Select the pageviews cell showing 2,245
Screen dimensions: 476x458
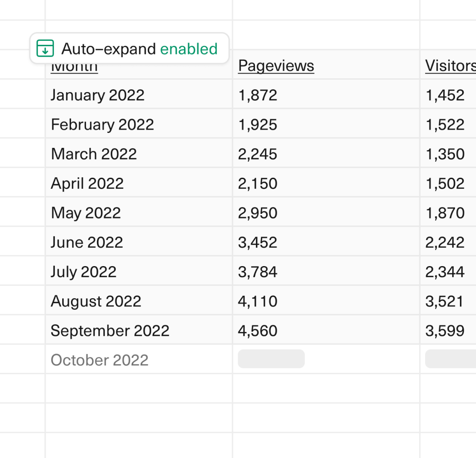(258, 154)
